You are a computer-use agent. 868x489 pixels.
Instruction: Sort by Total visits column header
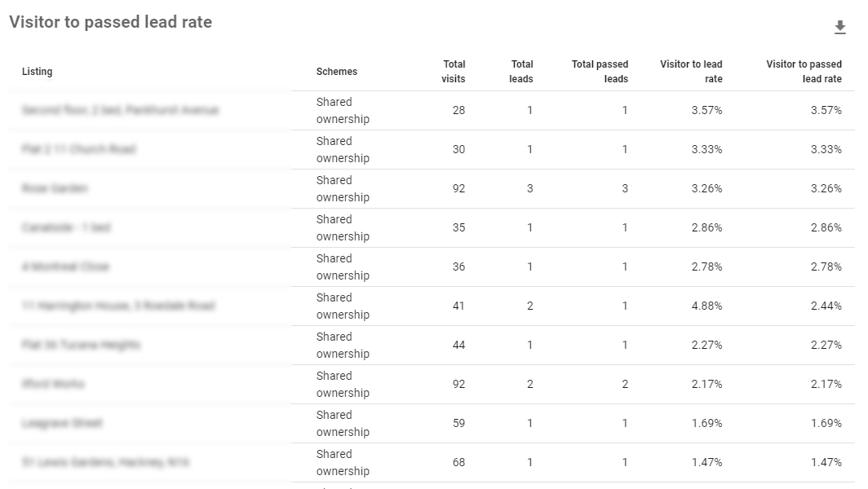pyautogui.click(x=454, y=72)
